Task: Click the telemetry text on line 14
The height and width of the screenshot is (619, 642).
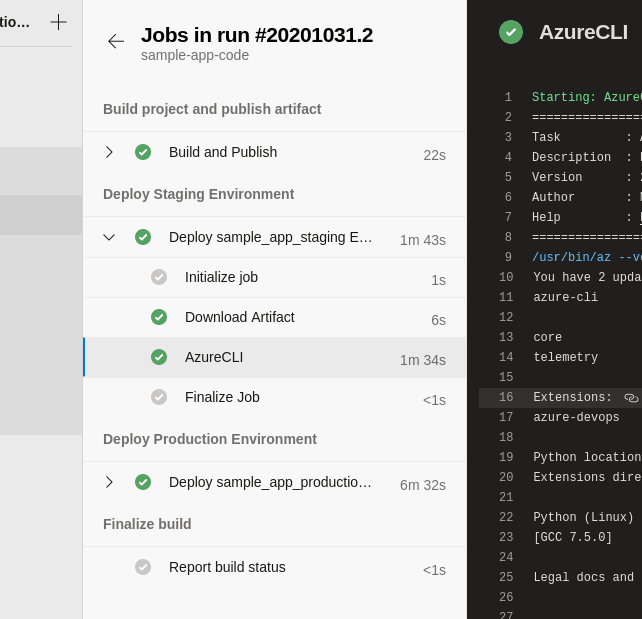Action: click(565, 357)
